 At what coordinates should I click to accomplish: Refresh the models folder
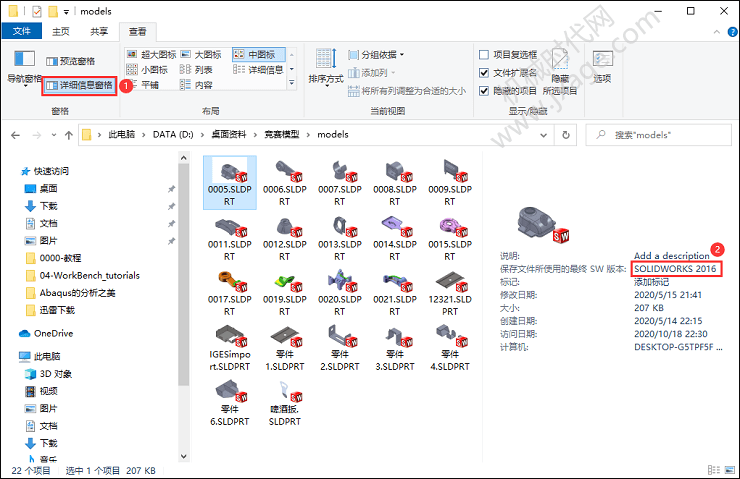[566, 135]
